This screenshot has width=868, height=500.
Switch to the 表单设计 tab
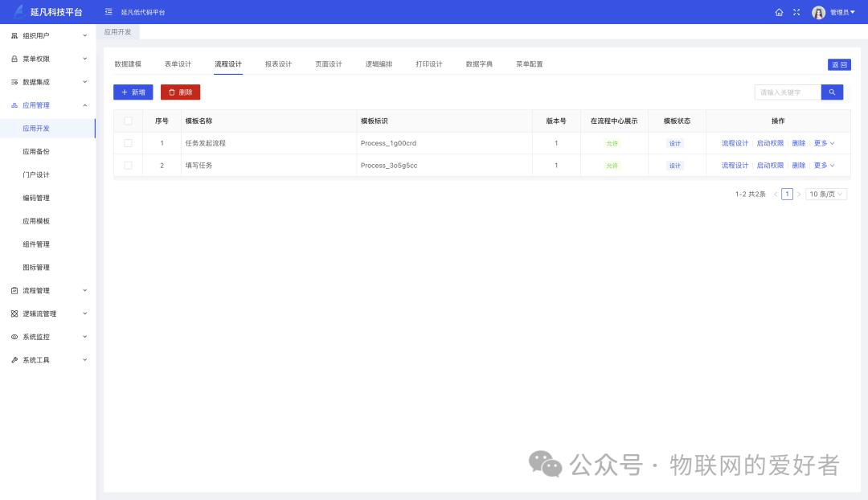(x=178, y=64)
